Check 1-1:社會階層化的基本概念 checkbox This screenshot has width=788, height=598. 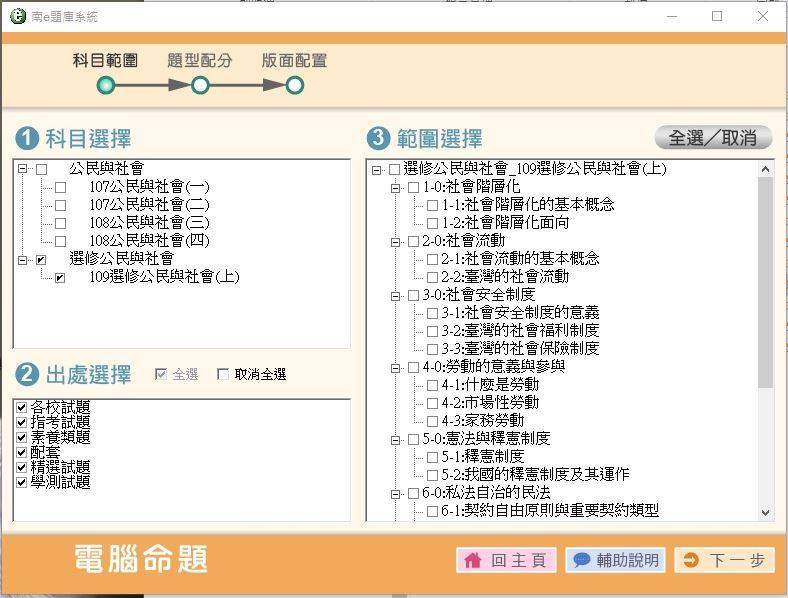tap(432, 205)
